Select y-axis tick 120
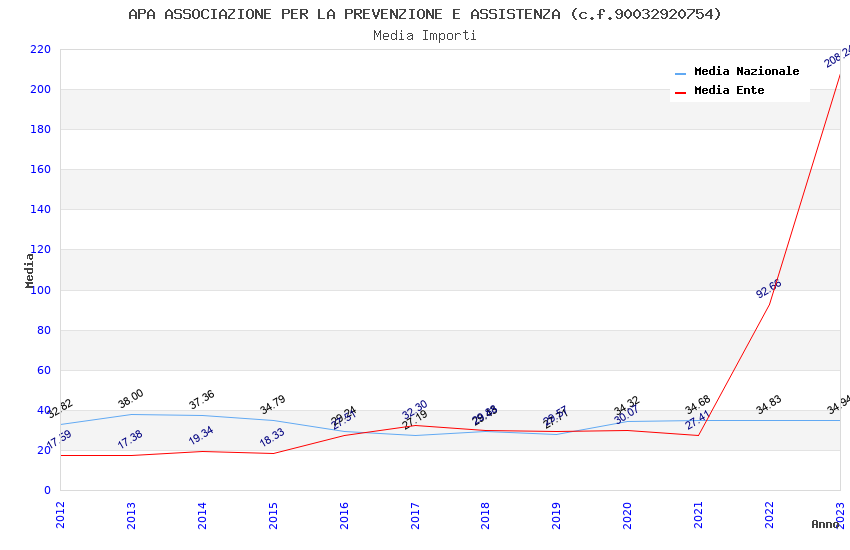 (41, 250)
